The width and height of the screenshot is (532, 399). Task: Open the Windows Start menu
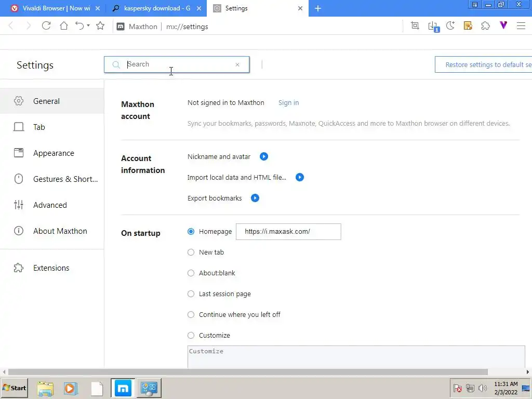(x=14, y=388)
